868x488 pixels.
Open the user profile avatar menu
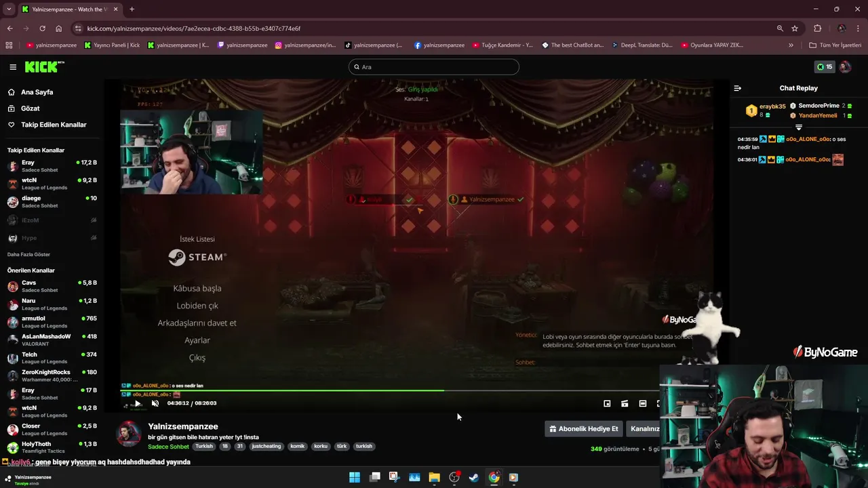[845, 67]
